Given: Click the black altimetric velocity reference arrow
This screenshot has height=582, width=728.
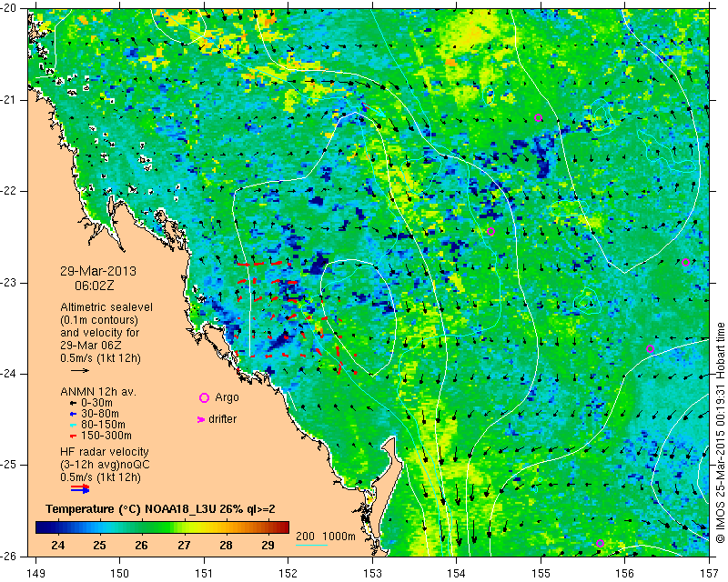Looking at the screenshot, I should (80, 370).
